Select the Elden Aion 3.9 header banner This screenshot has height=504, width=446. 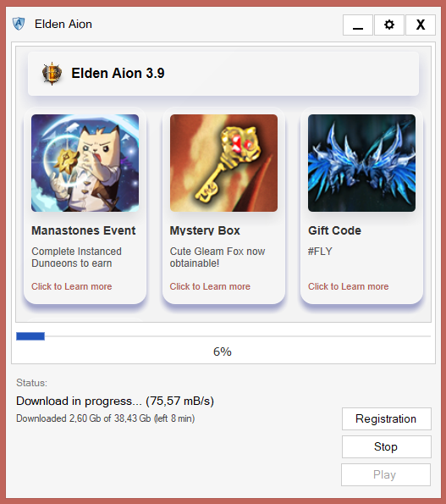(223, 74)
